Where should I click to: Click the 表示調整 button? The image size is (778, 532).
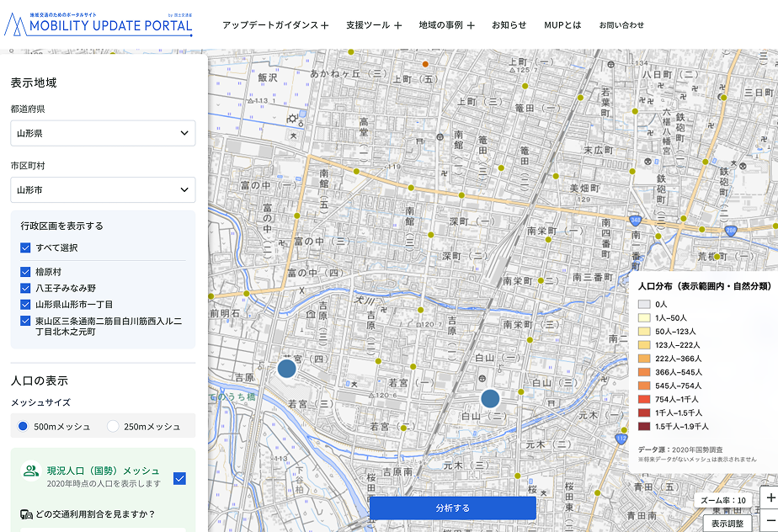727,524
